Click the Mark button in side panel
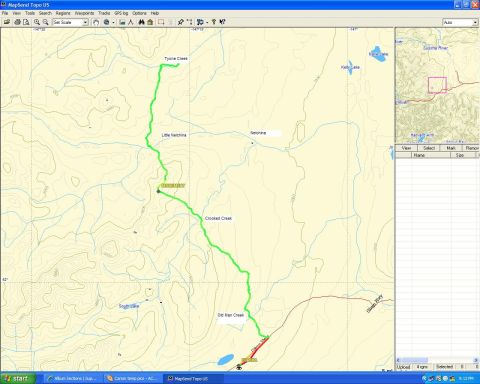Viewport: 480px width, 384px height. coord(451,148)
